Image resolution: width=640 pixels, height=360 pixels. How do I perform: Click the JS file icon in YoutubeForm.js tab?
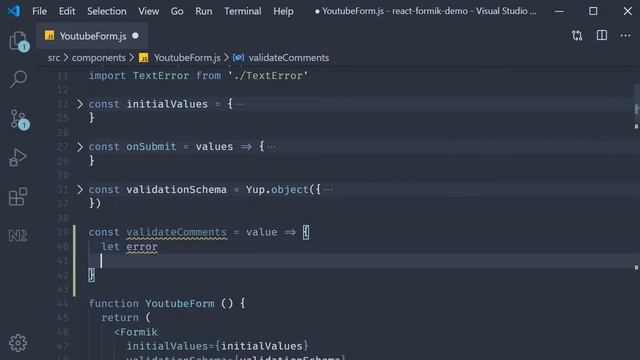[49, 36]
